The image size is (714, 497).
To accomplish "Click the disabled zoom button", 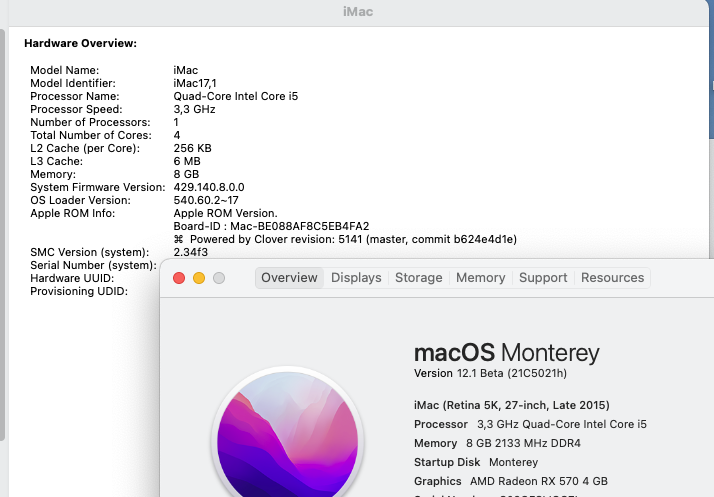I will tap(219, 278).
